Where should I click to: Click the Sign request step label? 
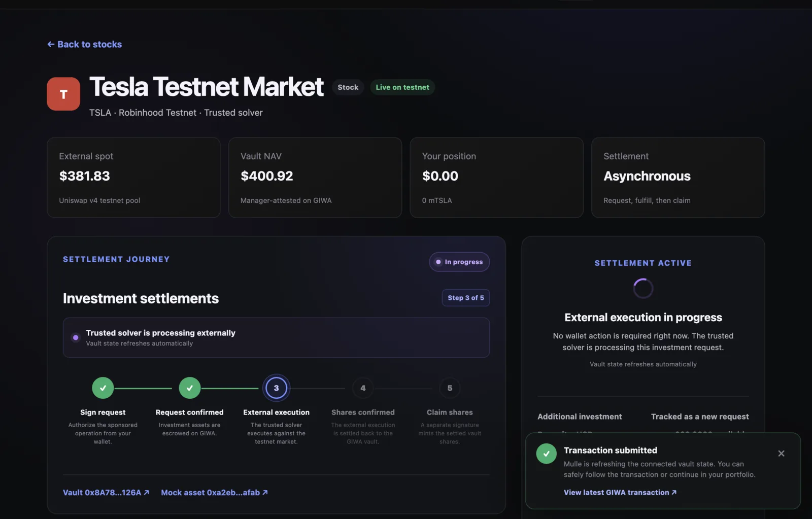pos(103,412)
